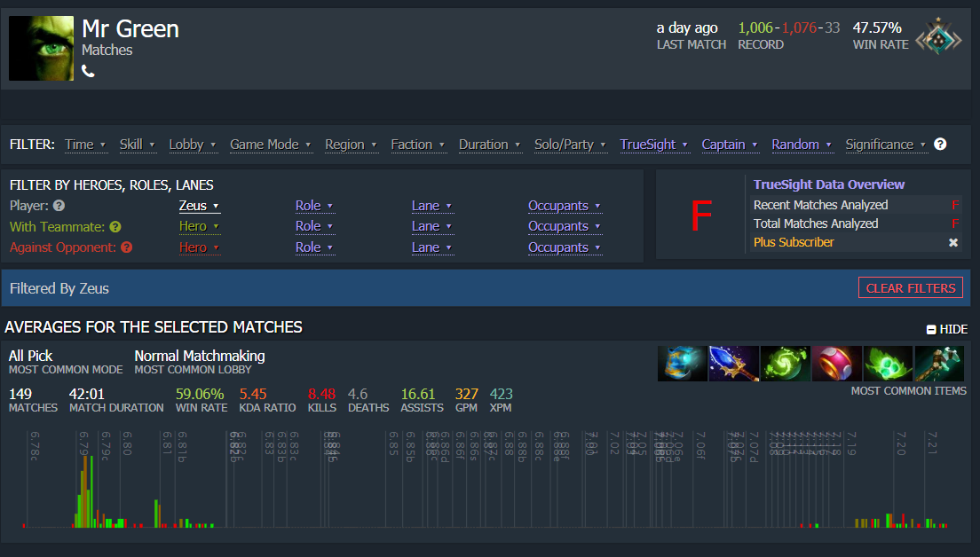Click the Total Matches Analyzed row
This screenshot has height=557, width=980.
[856, 224]
